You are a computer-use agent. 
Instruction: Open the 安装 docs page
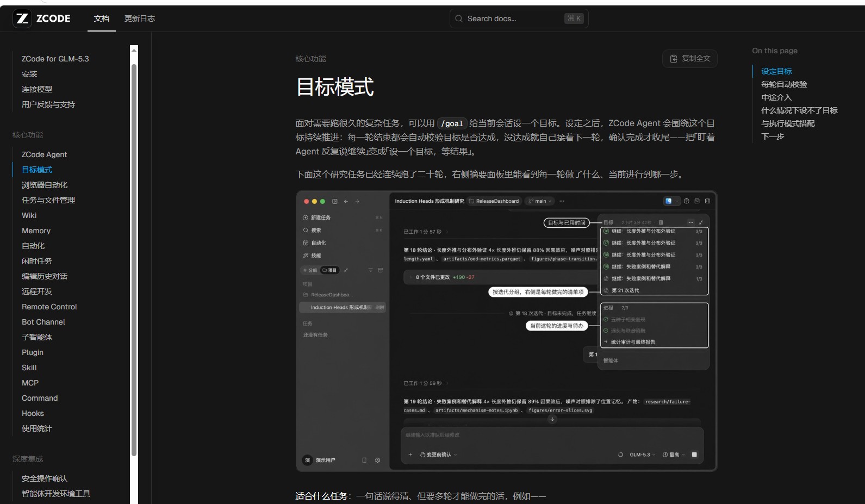[29, 74]
